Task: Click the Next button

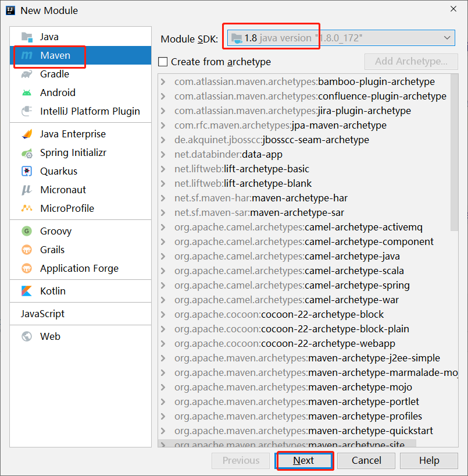Action: tap(303, 460)
